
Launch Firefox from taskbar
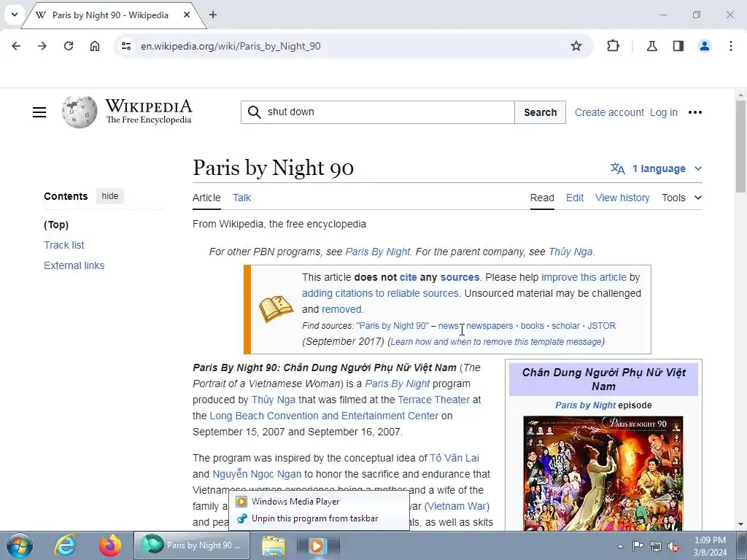110,545
